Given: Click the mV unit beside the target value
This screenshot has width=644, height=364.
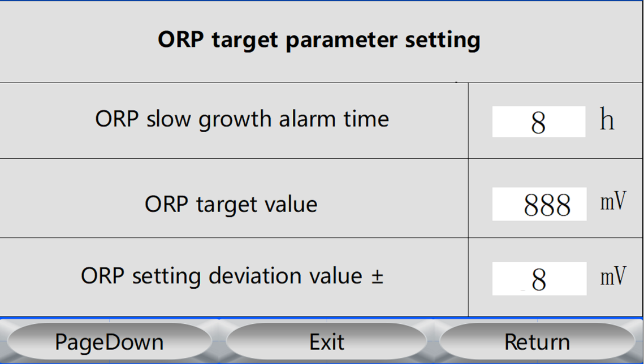Looking at the screenshot, I should pyautogui.click(x=613, y=201).
